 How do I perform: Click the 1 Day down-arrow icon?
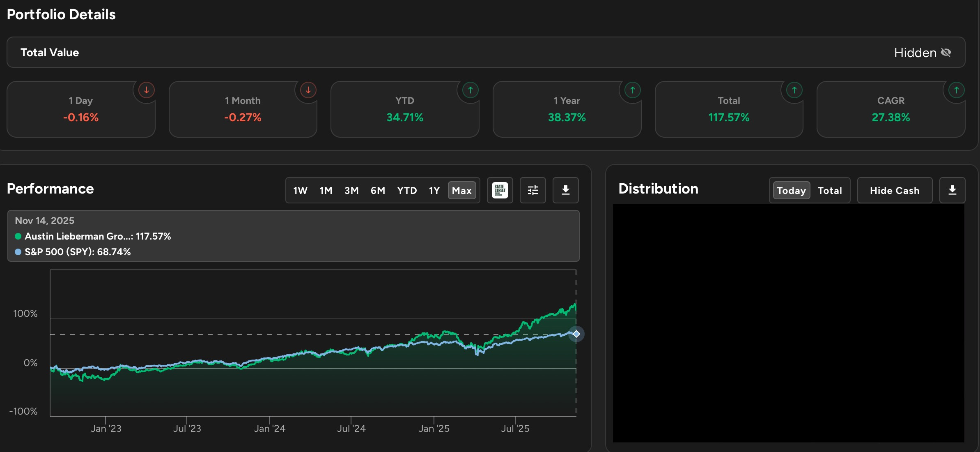point(146,90)
